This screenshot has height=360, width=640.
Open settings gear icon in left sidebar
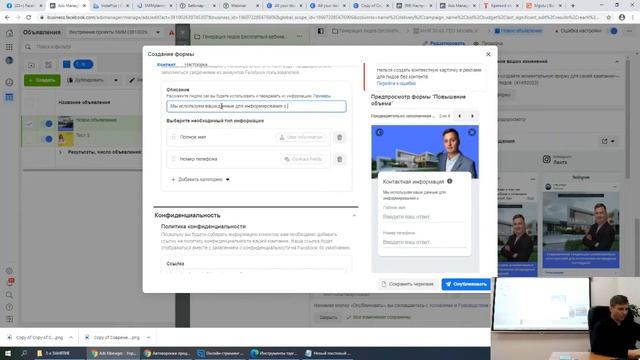point(9,271)
